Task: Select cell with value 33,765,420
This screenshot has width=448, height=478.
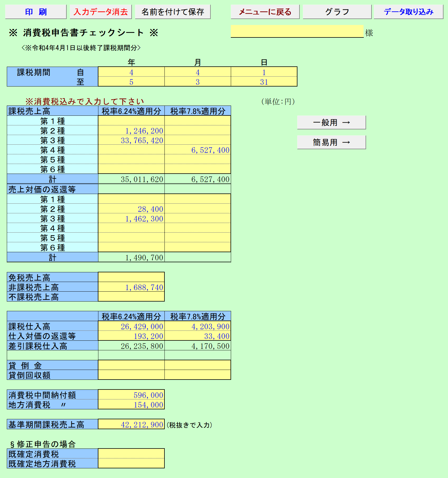Action: pos(131,140)
